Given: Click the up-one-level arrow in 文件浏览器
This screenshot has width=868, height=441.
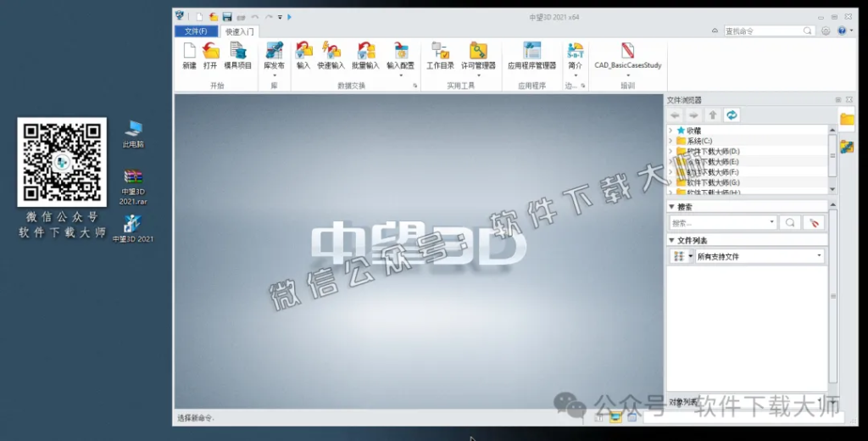Looking at the screenshot, I should coord(712,115).
